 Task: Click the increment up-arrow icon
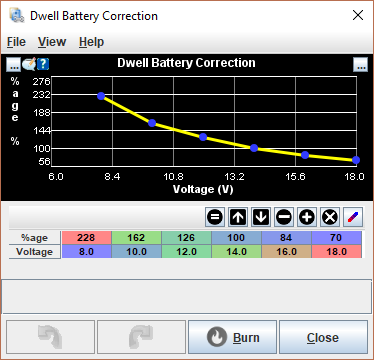pyautogui.click(x=238, y=217)
